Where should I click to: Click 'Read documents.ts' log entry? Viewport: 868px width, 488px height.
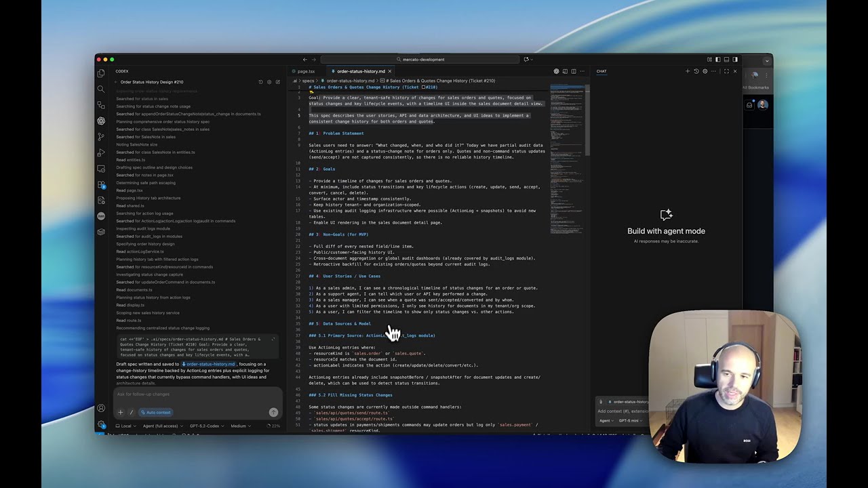134,290
